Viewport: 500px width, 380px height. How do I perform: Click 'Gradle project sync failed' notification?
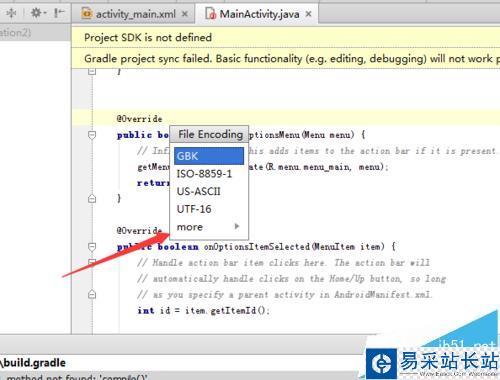tap(286, 58)
